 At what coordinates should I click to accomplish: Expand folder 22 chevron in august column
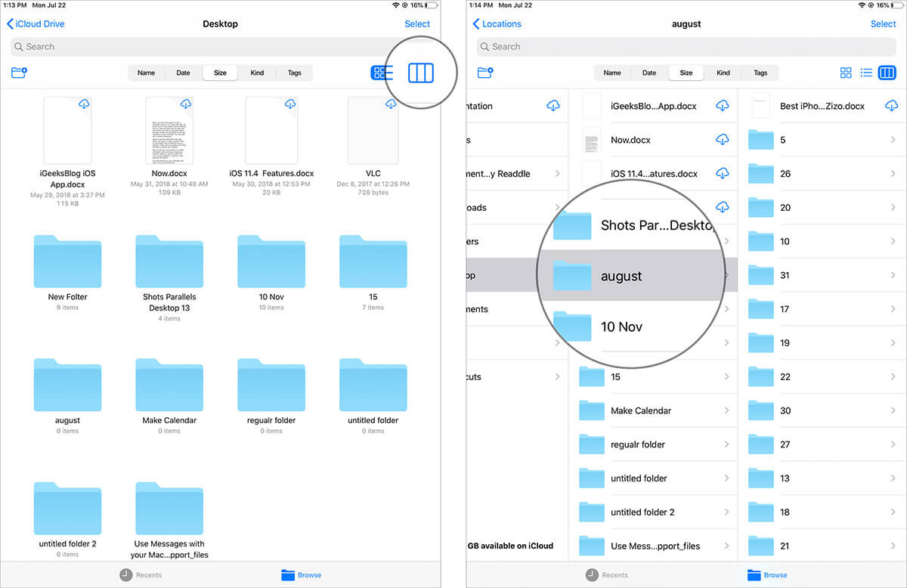tap(893, 376)
